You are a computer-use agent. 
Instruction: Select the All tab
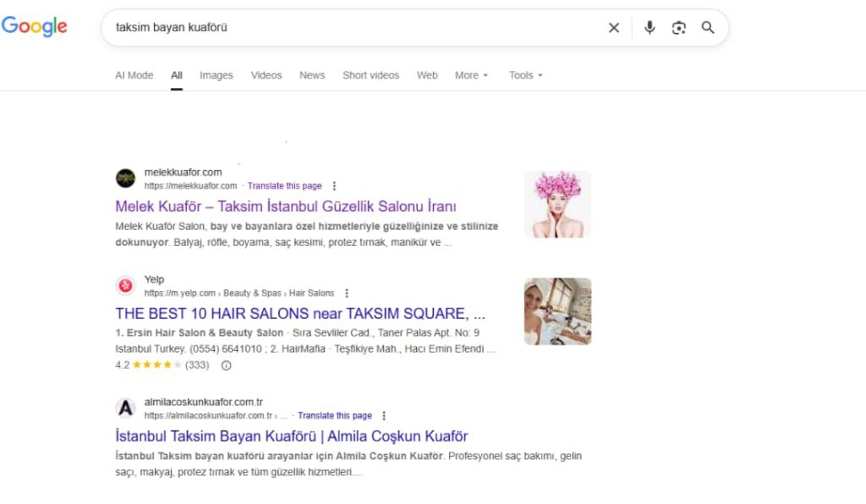[x=176, y=75]
